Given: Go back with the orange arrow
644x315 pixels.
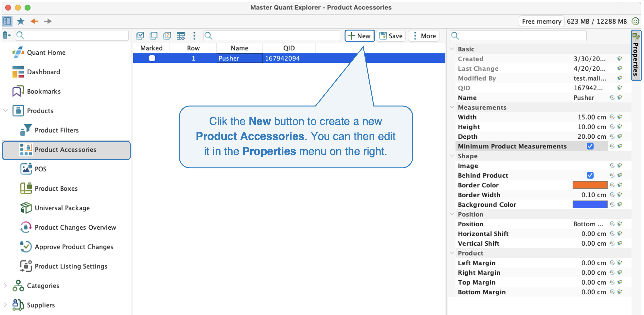Looking at the screenshot, I should point(34,21).
